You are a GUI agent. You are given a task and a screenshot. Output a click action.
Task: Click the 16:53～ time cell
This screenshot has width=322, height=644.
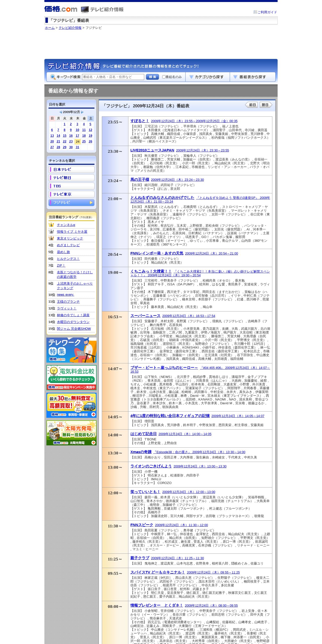click(x=115, y=337)
